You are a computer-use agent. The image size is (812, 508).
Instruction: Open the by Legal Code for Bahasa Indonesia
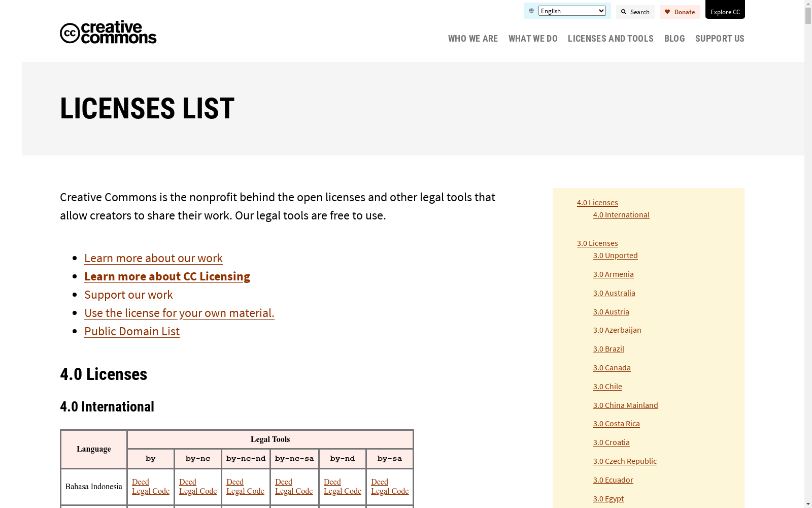pos(151,491)
